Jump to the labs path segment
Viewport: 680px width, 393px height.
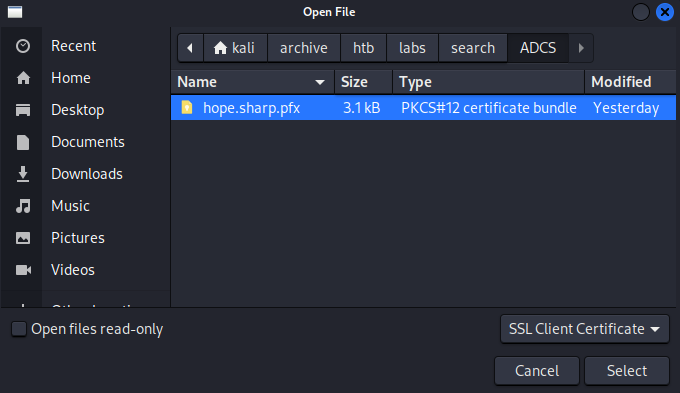tap(412, 48)
